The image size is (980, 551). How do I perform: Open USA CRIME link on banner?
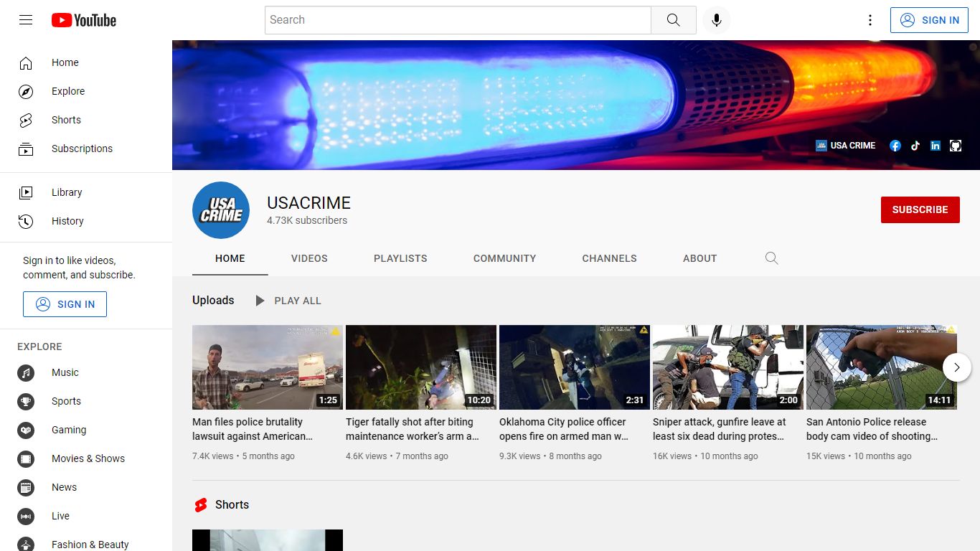click(x=846, y=146)
